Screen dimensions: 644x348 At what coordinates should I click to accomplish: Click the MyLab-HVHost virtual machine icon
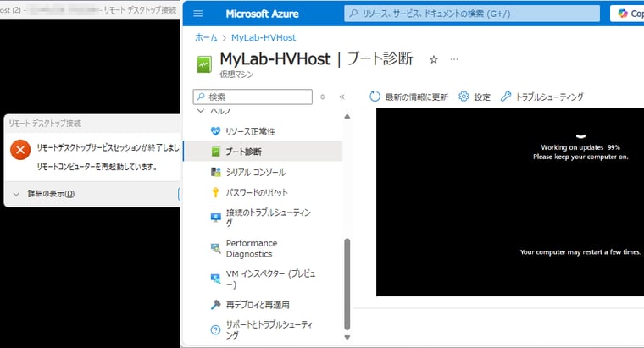[x=204, y=64]
